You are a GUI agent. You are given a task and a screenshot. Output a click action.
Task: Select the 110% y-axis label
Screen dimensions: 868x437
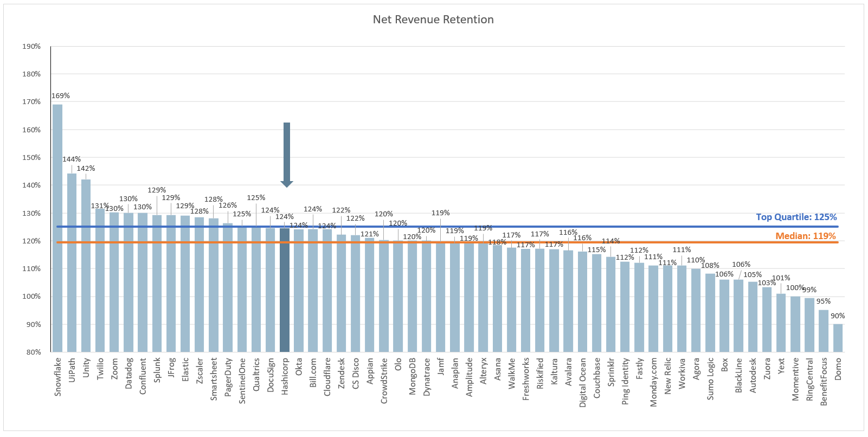(31, 269)
